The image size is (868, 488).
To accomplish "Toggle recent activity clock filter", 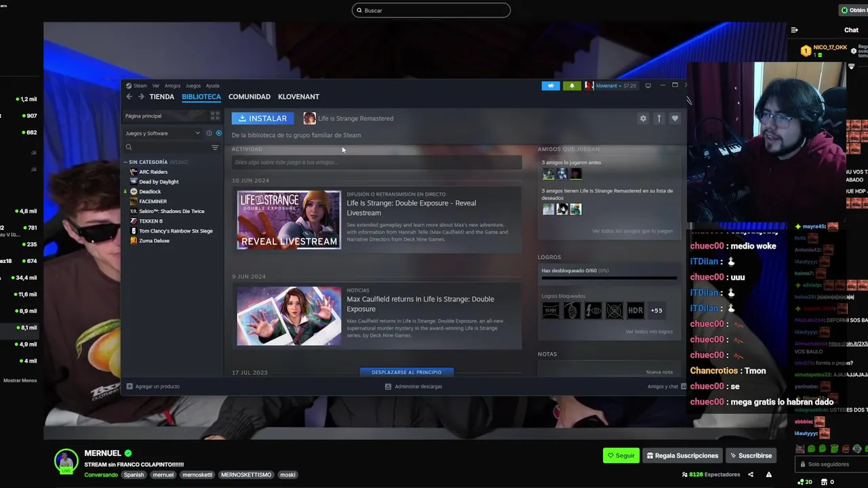I will (x=209, y=134).
